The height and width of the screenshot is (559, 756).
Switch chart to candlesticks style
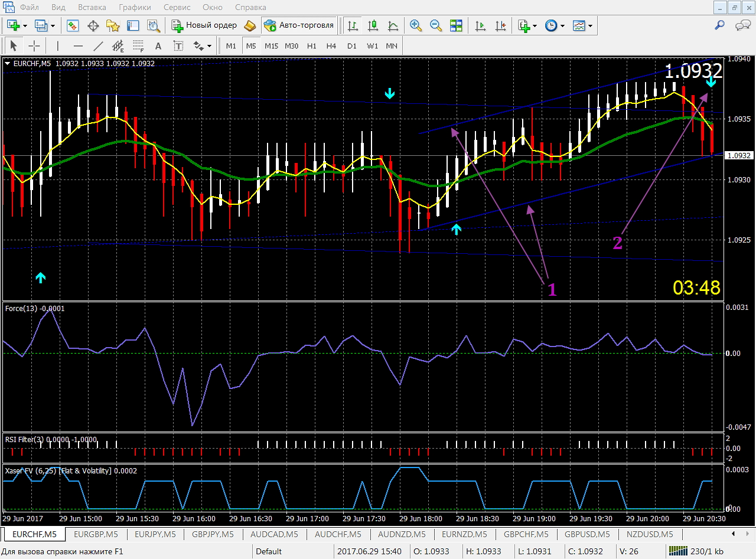click(373, 25)
